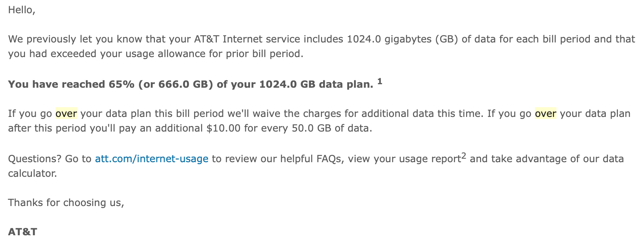This screenshot has width=644, height=245.
Task: Click the word "calculator."
Action: point(32,174)
